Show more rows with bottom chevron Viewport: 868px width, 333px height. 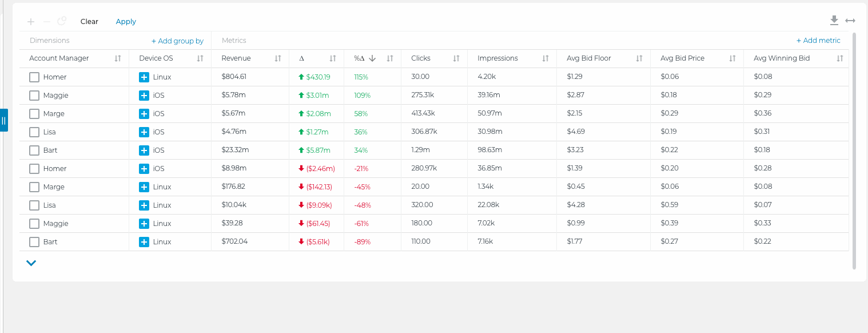(x=31, y=263)
